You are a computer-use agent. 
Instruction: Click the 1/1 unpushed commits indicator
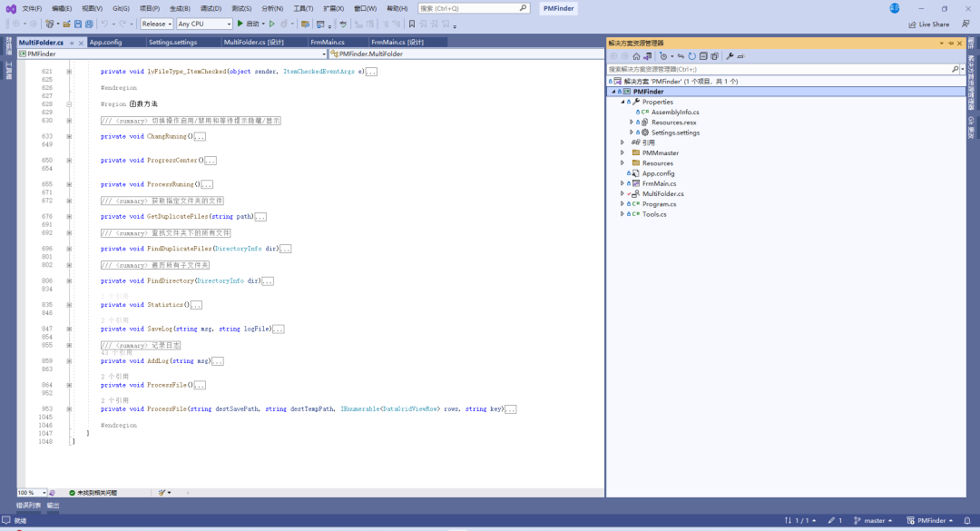click(x=800, y=520)
